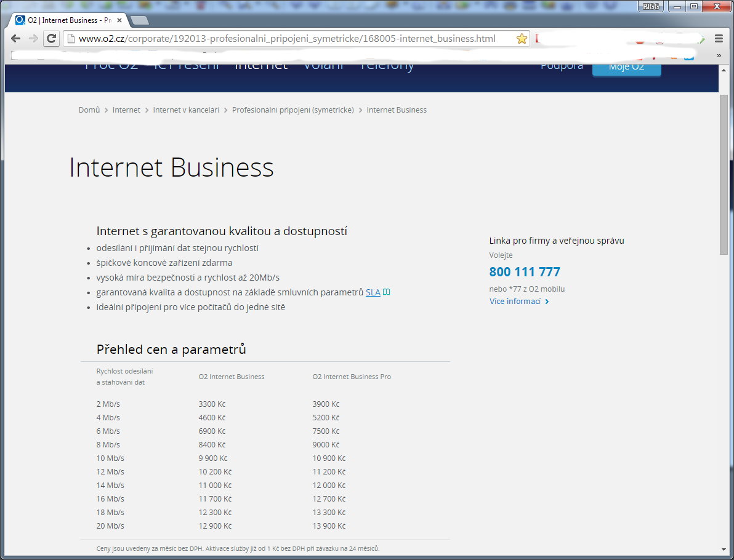Open the Podpora menu item
734x560 pixels.
pos(562,66)
